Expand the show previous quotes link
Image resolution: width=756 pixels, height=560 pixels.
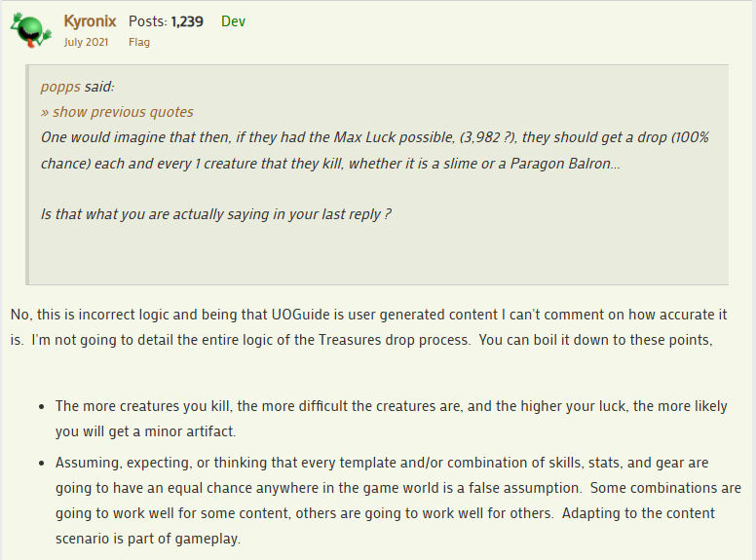point(117,112)
